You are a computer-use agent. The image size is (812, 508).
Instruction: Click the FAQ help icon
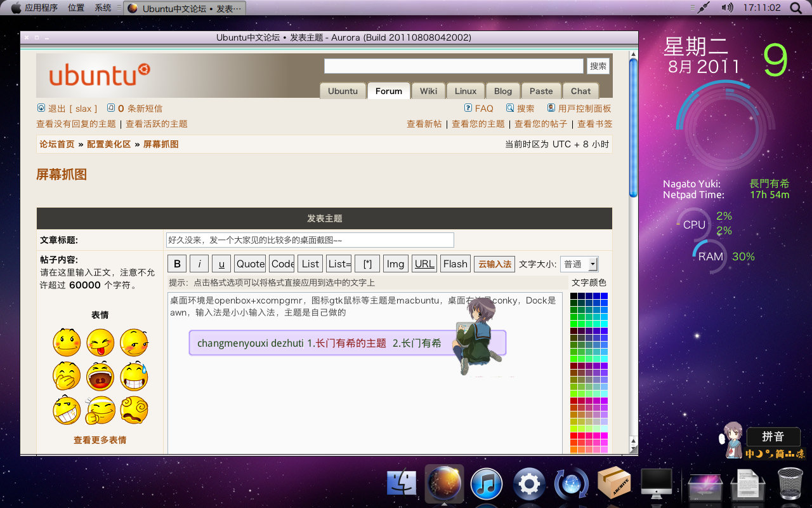coord(468,108)
